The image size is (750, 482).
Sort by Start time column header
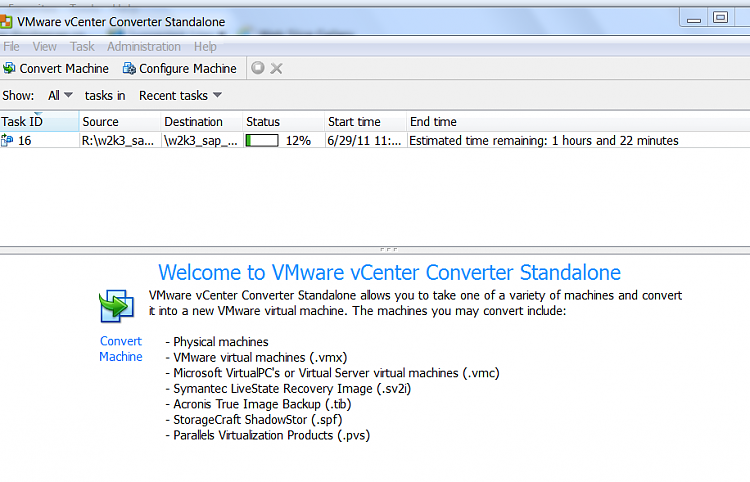pos(366,121)
